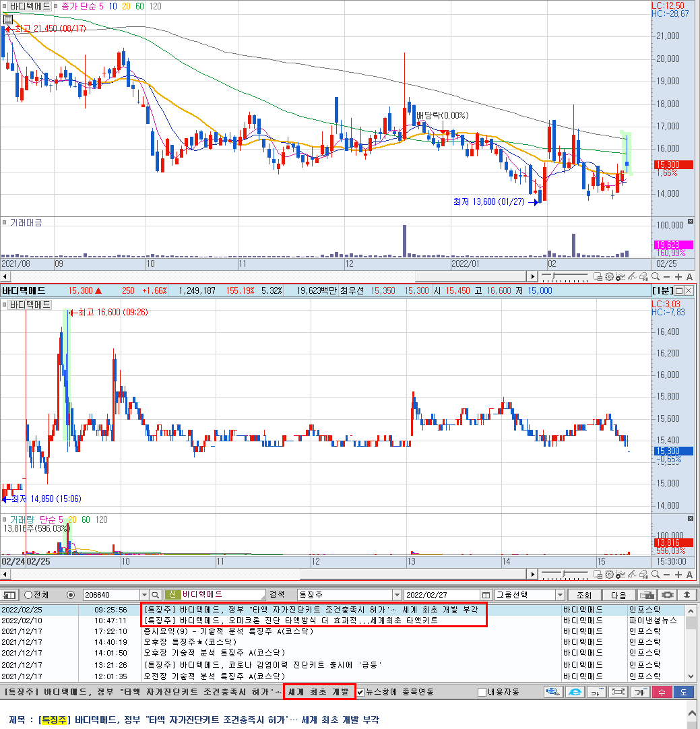Click the [1분] timeframe label

click(662, 290)
